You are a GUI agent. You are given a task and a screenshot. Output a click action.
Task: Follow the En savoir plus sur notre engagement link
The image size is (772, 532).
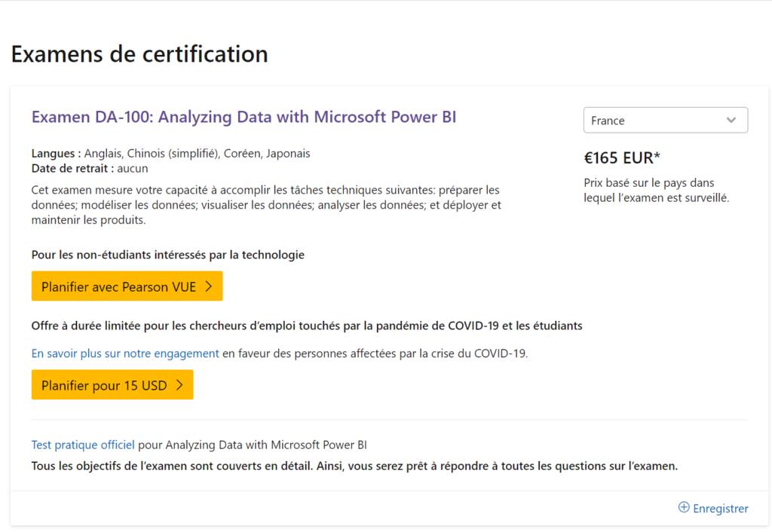click(x=123, y=353)
